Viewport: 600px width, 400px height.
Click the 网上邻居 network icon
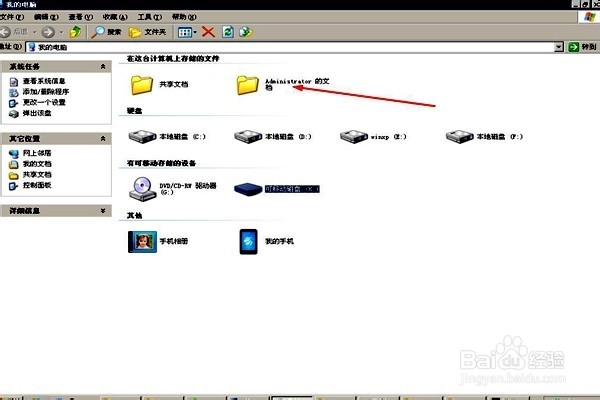coord(14,153)
